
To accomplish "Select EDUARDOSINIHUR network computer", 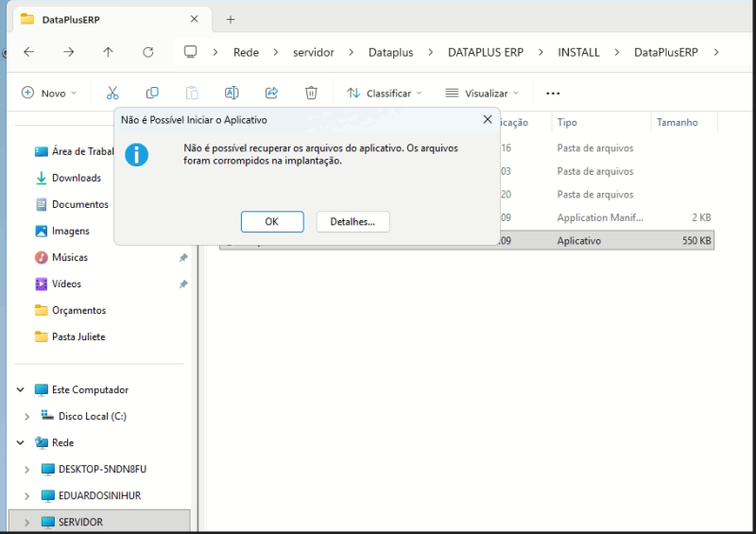I will (x=91, y=496).
